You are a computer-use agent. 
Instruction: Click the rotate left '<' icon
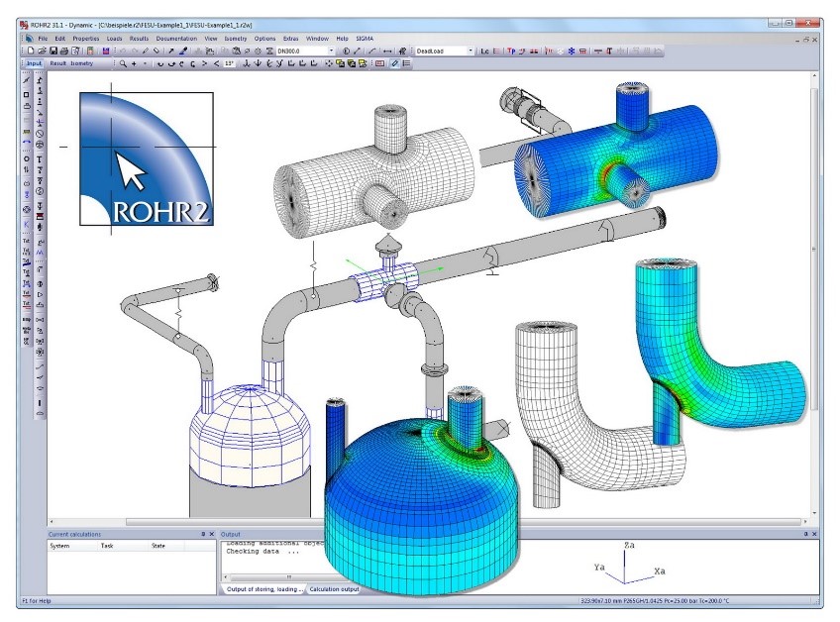[216, 63]
